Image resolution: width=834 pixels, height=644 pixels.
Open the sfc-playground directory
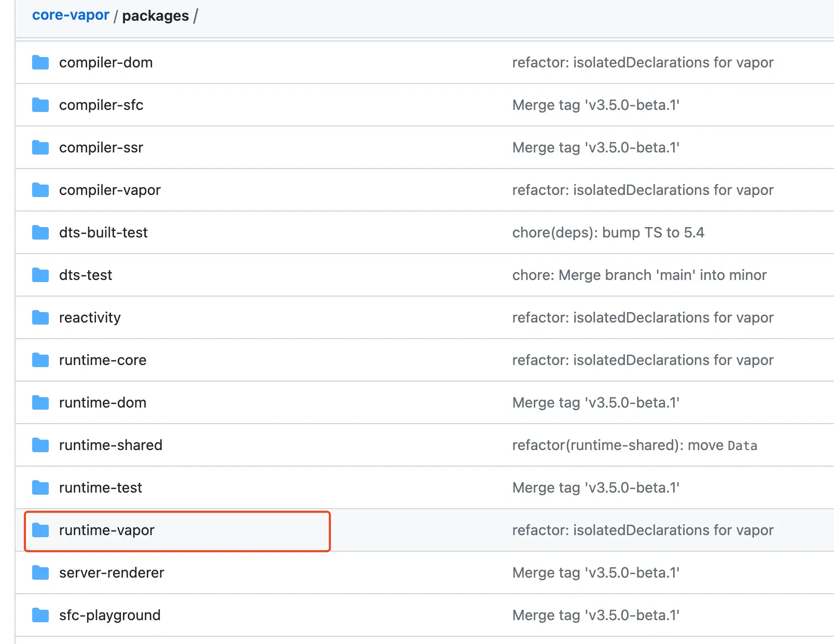tap(110, 615)
